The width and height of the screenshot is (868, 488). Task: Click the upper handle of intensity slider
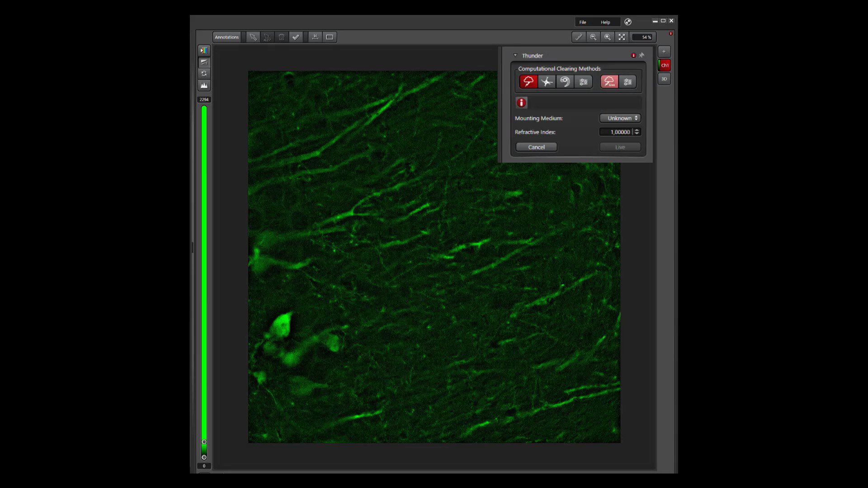204,442
